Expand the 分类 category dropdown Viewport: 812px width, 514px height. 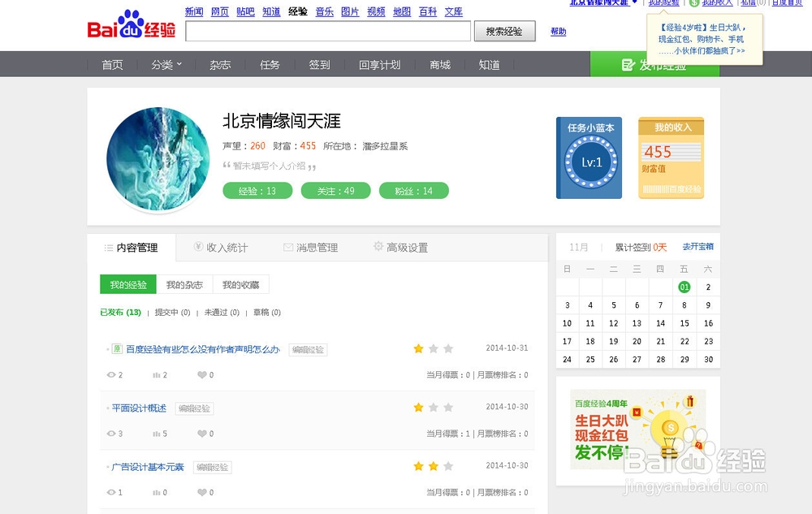[166, 64]
